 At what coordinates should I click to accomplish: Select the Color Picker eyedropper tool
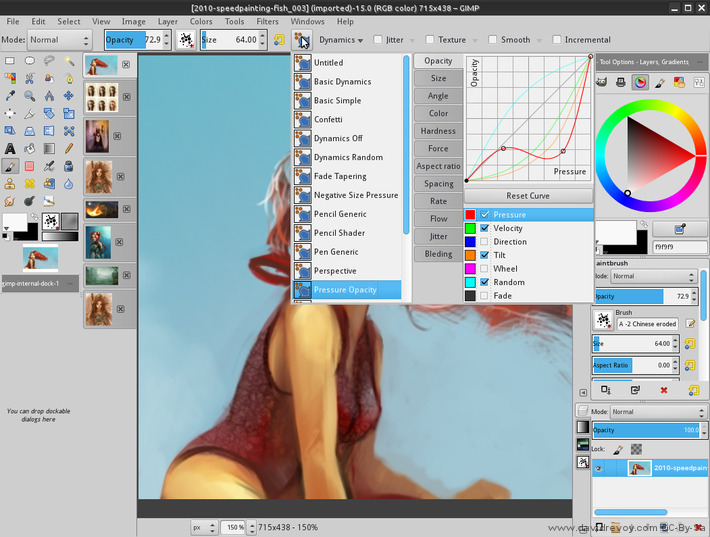(10, 96)
